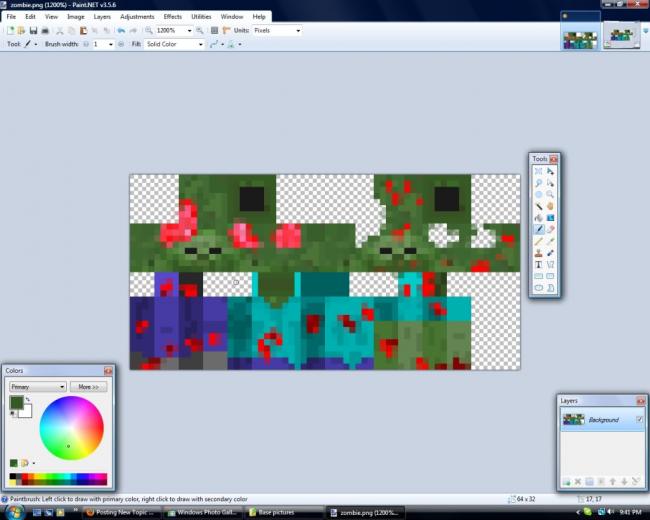The image size is (650, 520).
Task: Select the Eraser tool
Action: tap(550, 229)
